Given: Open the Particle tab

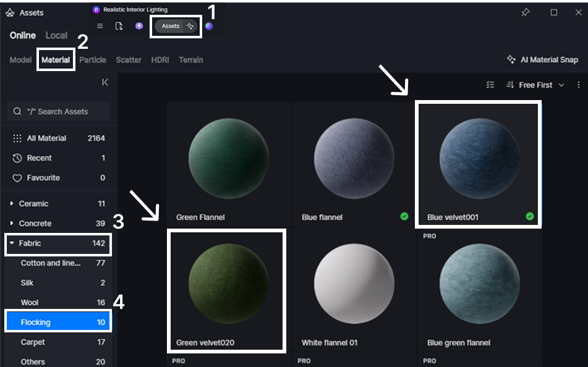Looking at the screenshot, I should (93, 60).
